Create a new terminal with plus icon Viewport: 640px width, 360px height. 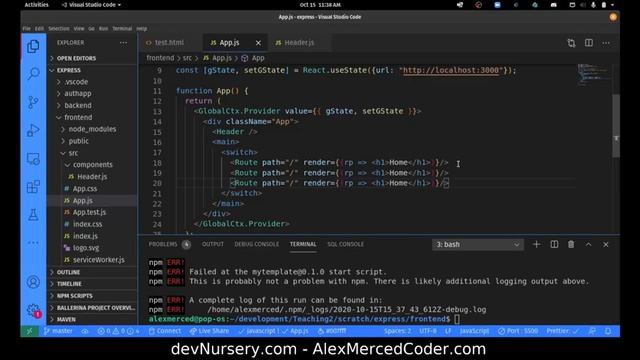(536, 244)
